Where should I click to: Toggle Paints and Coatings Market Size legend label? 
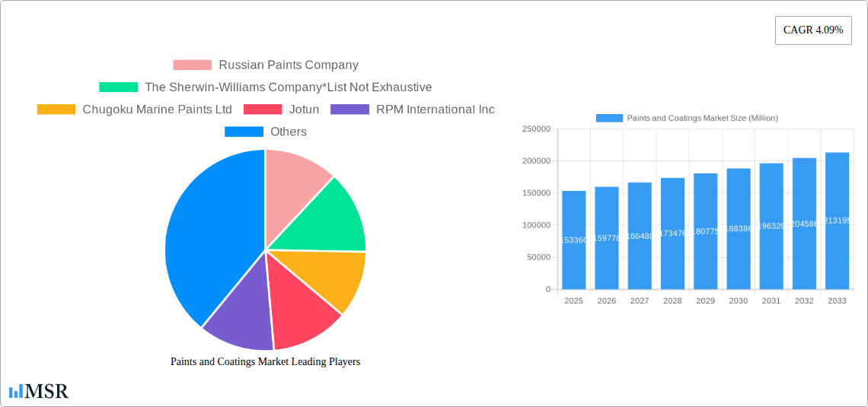703,119
